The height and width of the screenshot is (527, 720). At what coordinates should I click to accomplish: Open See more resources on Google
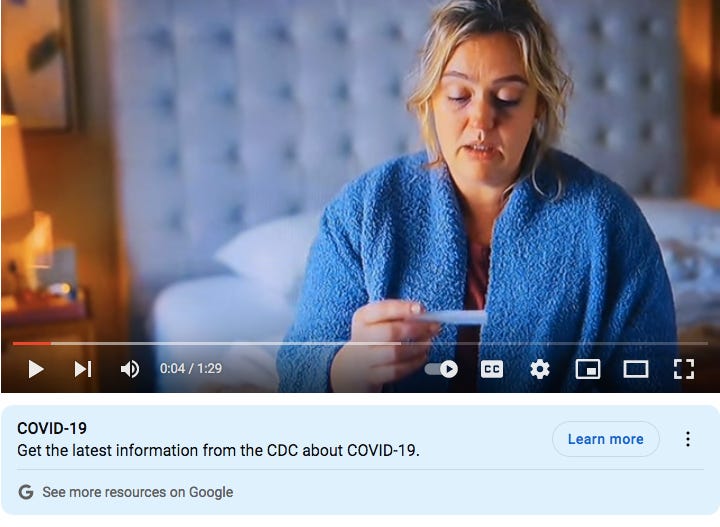(x=138, y=492)
